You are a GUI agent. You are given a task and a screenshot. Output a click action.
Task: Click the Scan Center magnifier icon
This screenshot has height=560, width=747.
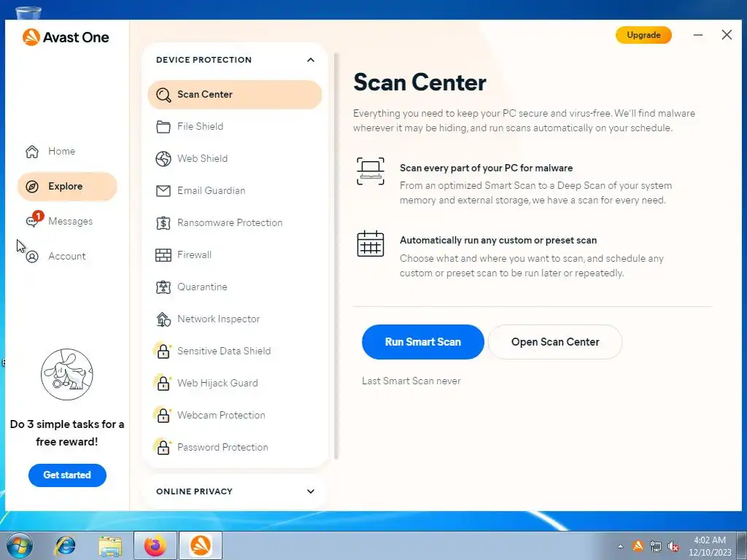click(163, 95)
